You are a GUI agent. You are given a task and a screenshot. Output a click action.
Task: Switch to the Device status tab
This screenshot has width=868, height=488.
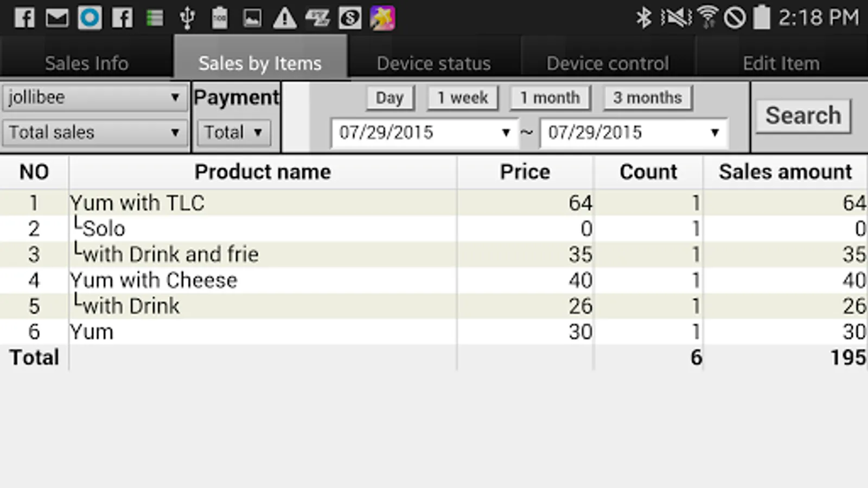pos(433,62)
